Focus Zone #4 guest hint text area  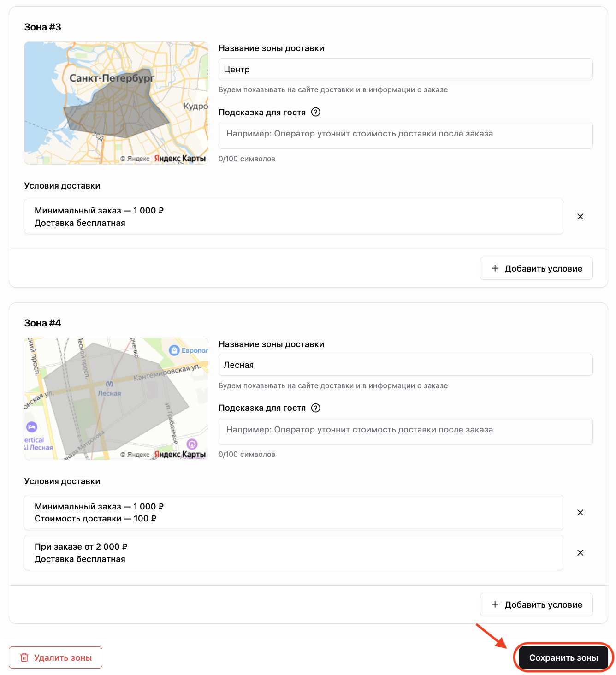click(405, 431)
